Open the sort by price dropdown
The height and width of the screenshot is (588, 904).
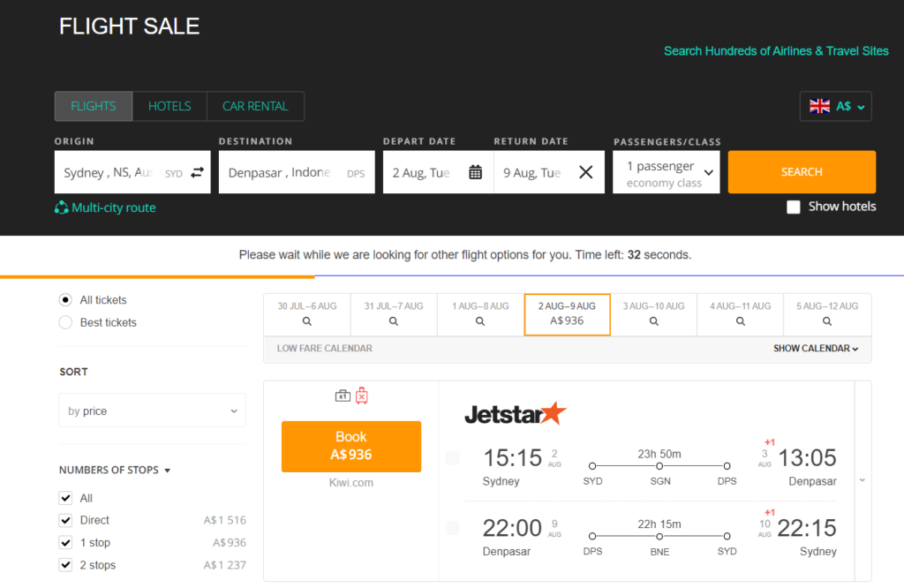tap(152, 411)
